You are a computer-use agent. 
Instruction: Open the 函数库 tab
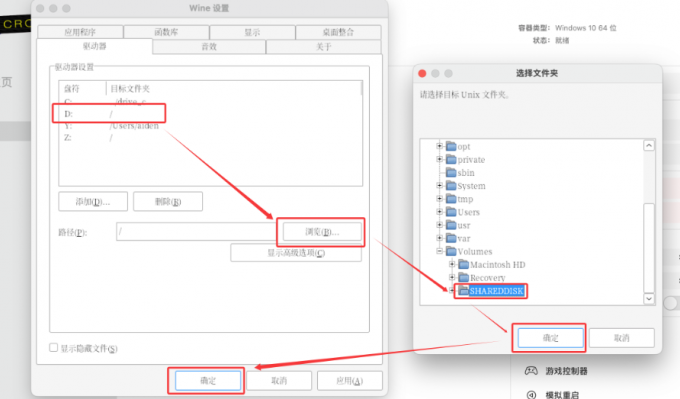(166, 32)
